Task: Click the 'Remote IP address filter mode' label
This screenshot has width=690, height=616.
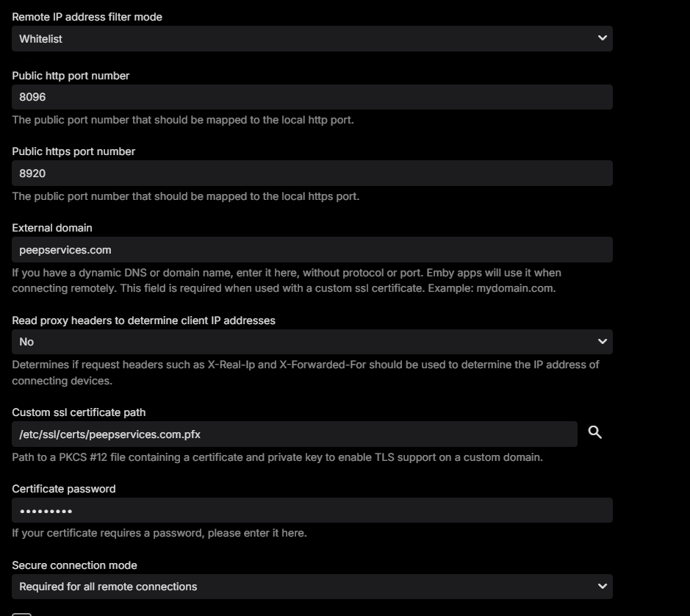Action: click(87, 17)
